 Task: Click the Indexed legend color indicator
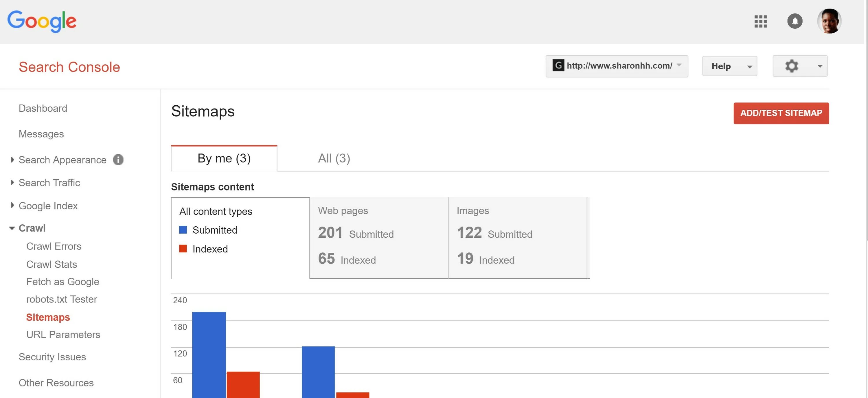point(183,249)
